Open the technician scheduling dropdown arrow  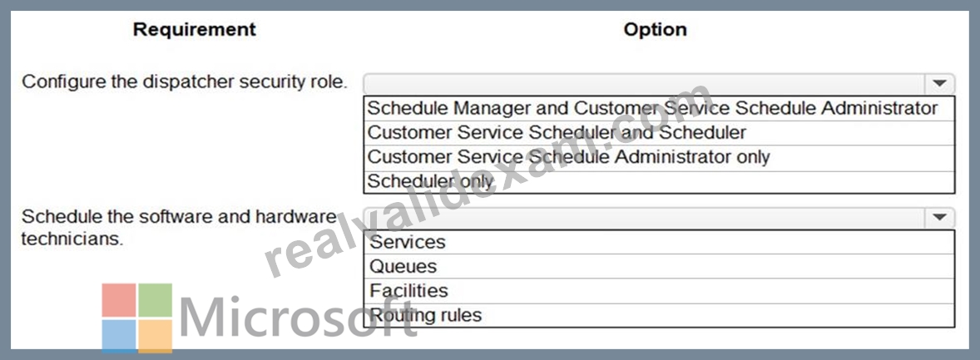(938, 218)
